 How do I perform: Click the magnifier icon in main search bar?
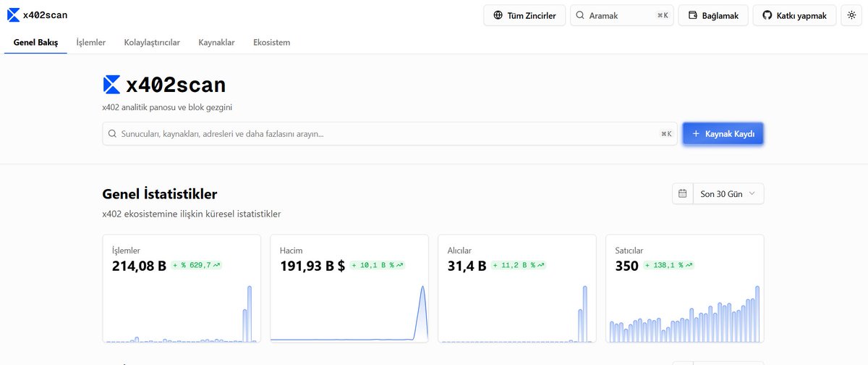click(x=112, y=134)
